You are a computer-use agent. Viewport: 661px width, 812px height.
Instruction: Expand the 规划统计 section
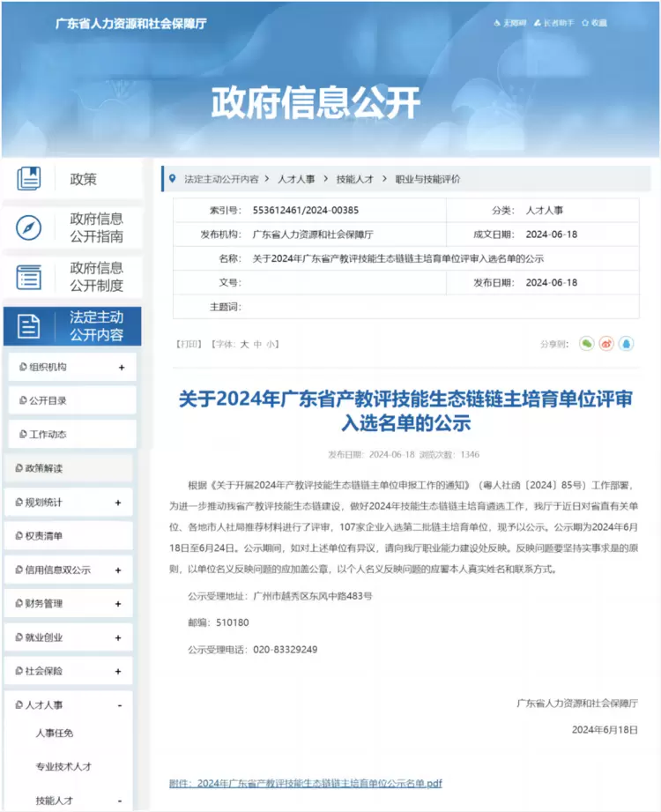[118, 503]
